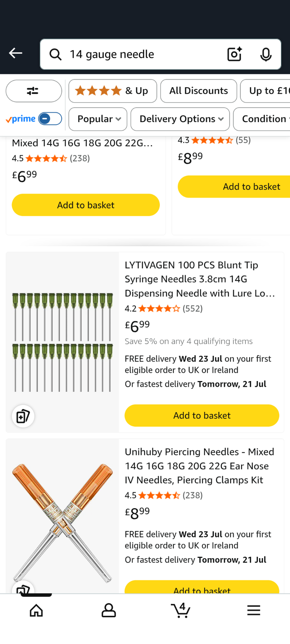Image resolution: width=290 pixels, height=644 pixels.
Task: Select the All Discounts filter
Action: click(x=198, y=91)
